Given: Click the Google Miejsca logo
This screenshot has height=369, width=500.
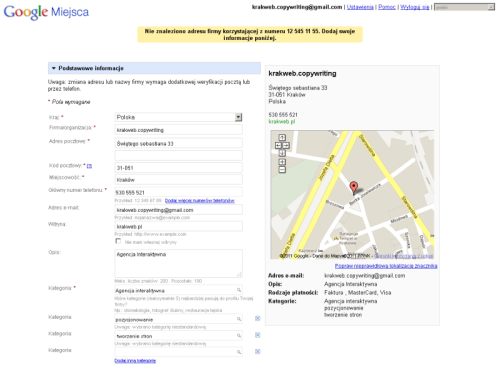Looking at the screenshot, I should pos(46,12).
